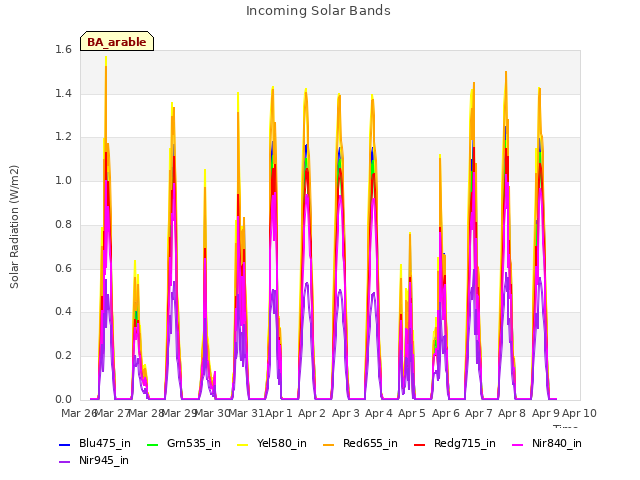Click the Nir945_in purple legend swatch
The width and height of the screenshot is (640, 480).
(x=64, y=462)
